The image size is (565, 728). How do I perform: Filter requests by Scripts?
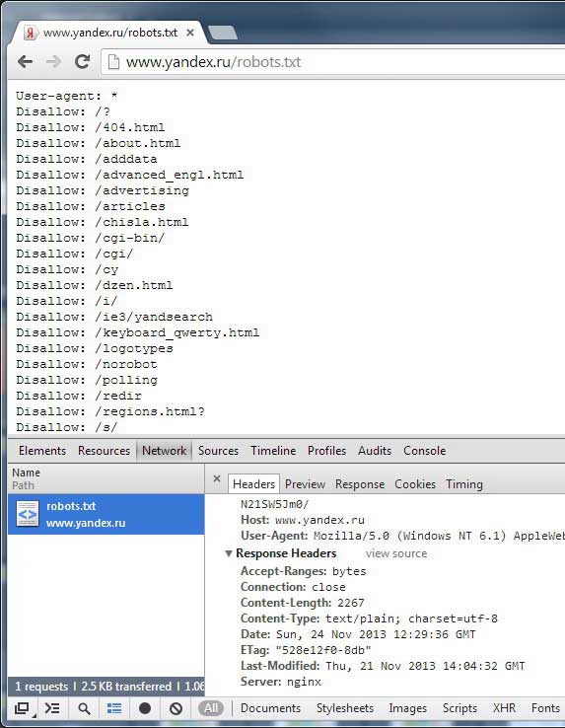click(x=459, y=708)
